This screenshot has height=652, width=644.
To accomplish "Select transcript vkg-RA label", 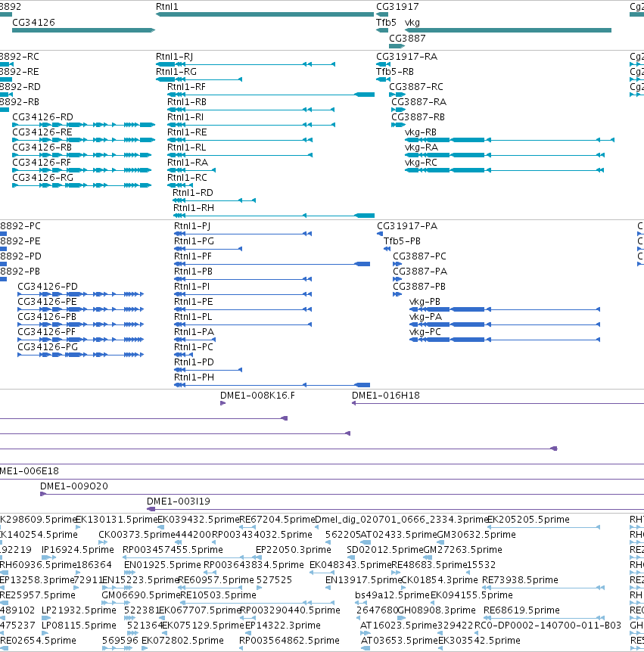I will click(421, 147).
